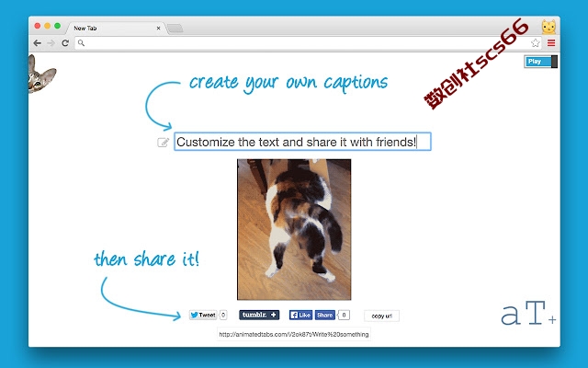
Task: Click the Facebook Like button
Action: (300, 315)
